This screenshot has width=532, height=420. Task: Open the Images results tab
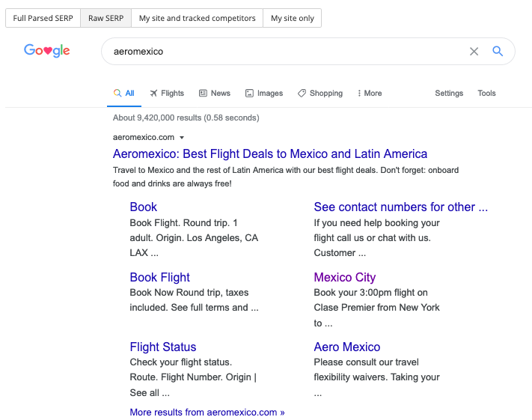pos(264,94)
